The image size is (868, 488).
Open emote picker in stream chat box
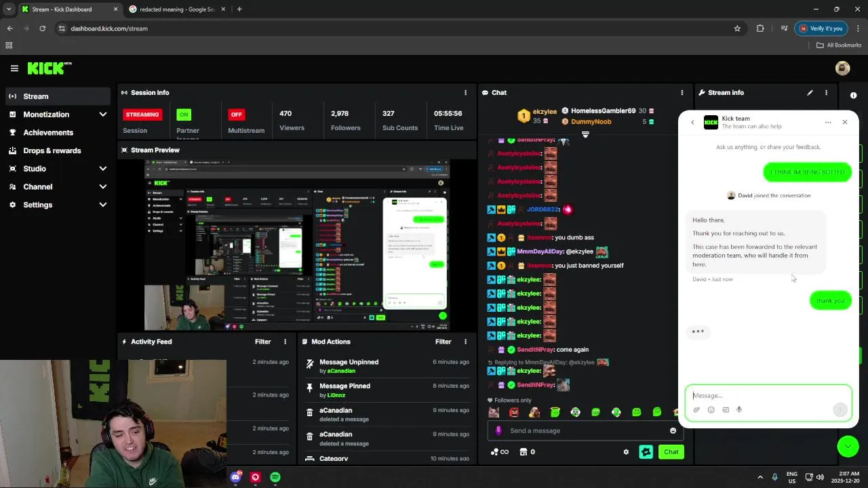pos(673,430)
